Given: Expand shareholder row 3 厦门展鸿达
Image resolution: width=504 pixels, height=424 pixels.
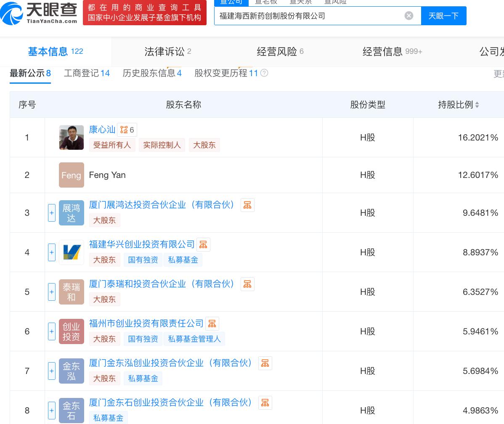Looking at the screenshot, I should pos(52,213).
